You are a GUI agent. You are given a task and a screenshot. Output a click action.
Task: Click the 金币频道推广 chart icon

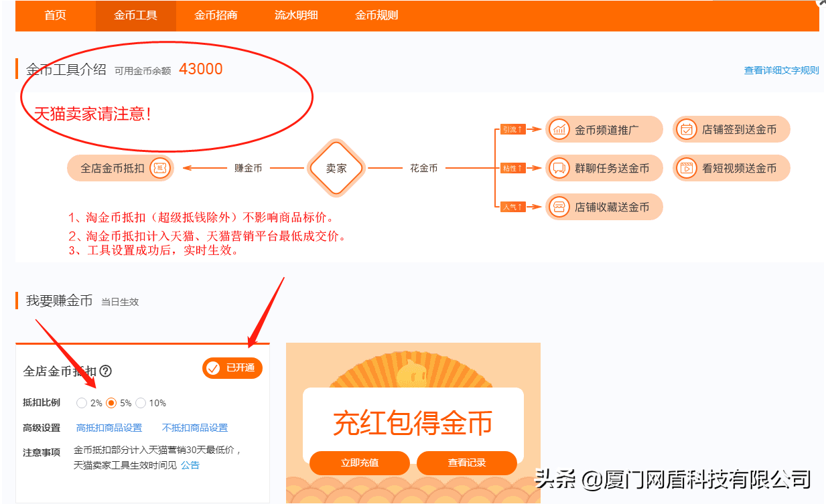[x=559, y=129]
